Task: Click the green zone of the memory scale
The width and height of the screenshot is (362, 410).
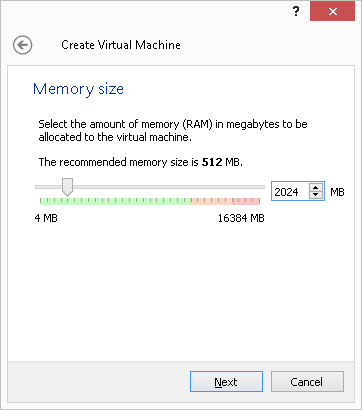Action: [x=115, y=201]
